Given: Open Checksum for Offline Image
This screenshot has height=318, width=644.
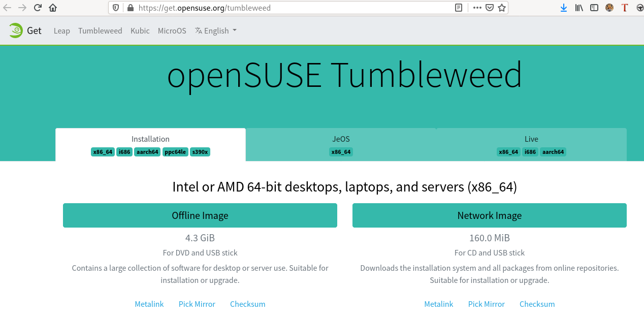Looking at the screenshot, I should click(x=248, y=304).
